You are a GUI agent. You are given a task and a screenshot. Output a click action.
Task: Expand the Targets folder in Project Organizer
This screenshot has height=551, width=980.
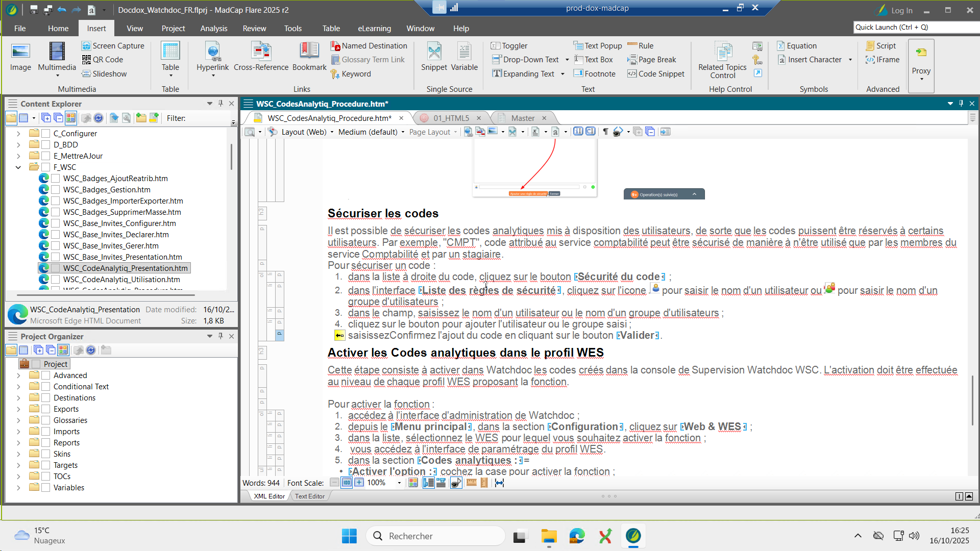pos(18,465)
